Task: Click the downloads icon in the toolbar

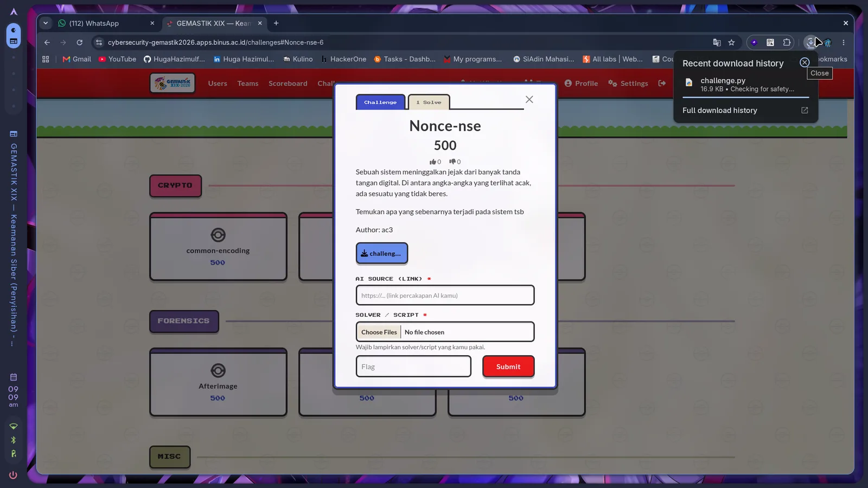Action: (810, 42)
